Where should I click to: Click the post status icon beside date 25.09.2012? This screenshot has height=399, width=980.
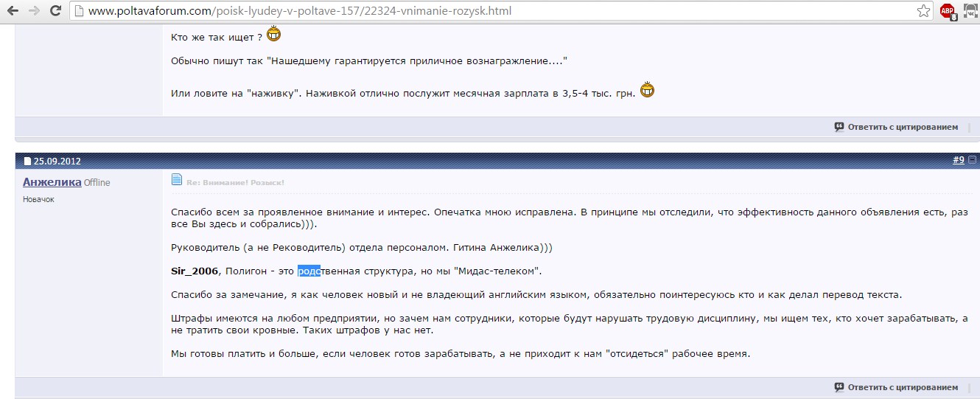pos(28,161)
